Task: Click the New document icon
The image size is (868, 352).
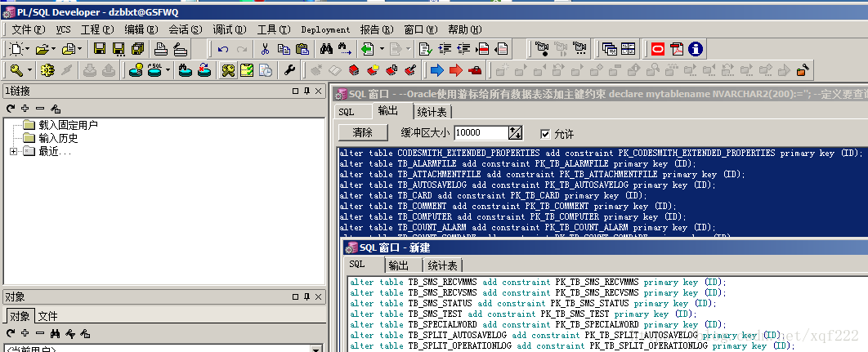Action: pyautogui.click(x=15, y=49)
